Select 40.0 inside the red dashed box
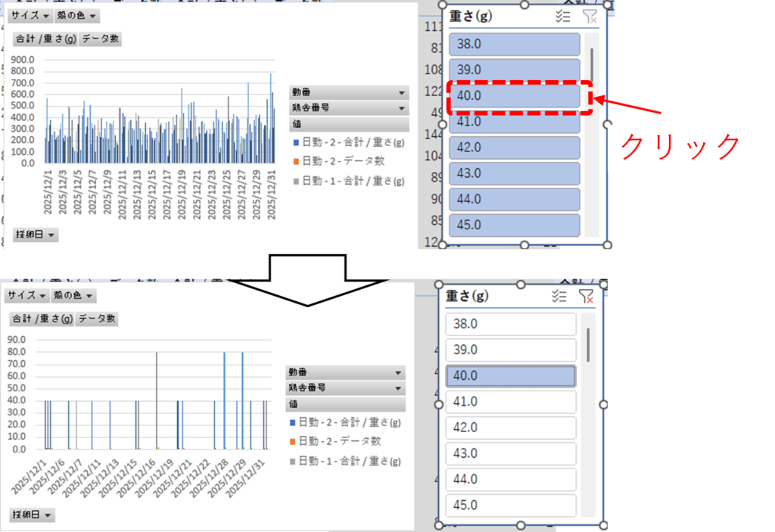 pyautogui.click(x=514, y=96)
